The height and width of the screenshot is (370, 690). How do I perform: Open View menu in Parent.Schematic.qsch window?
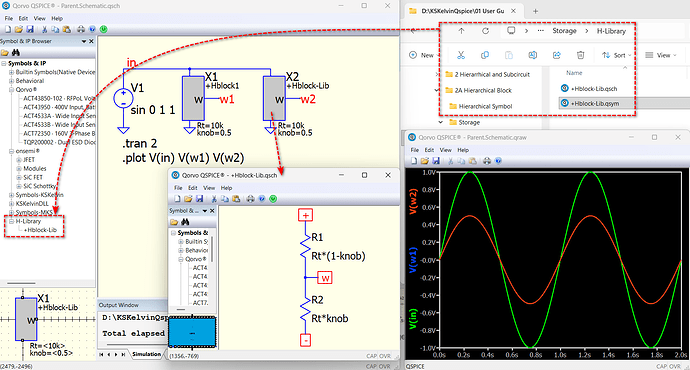tap(40, 18)
